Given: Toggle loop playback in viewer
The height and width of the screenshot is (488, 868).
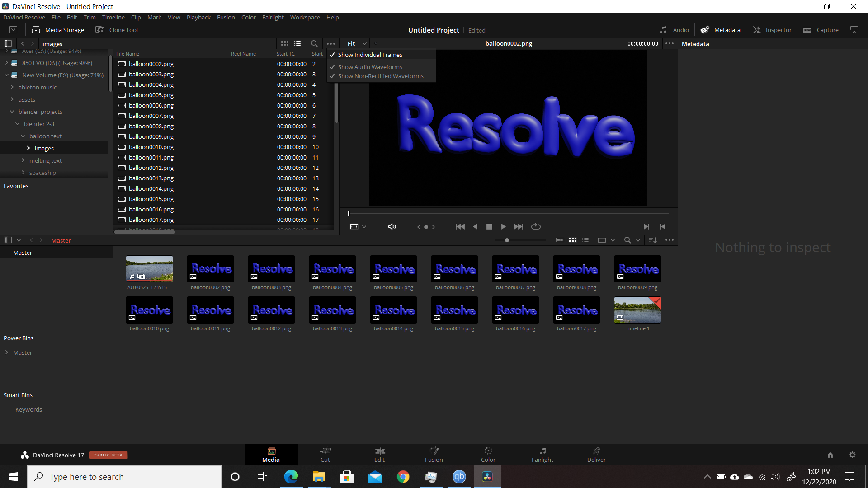Looking at the screenshot, I should [536, 226].
